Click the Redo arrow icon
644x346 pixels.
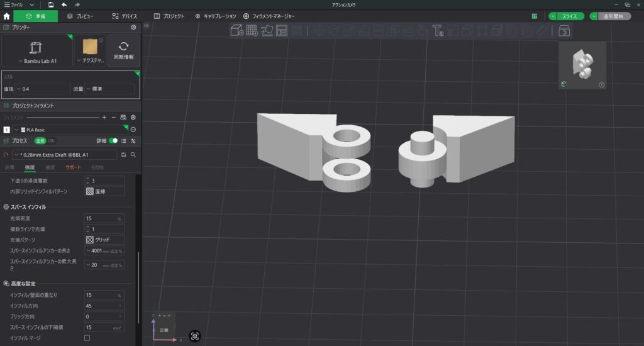click(x=77, y=4)
